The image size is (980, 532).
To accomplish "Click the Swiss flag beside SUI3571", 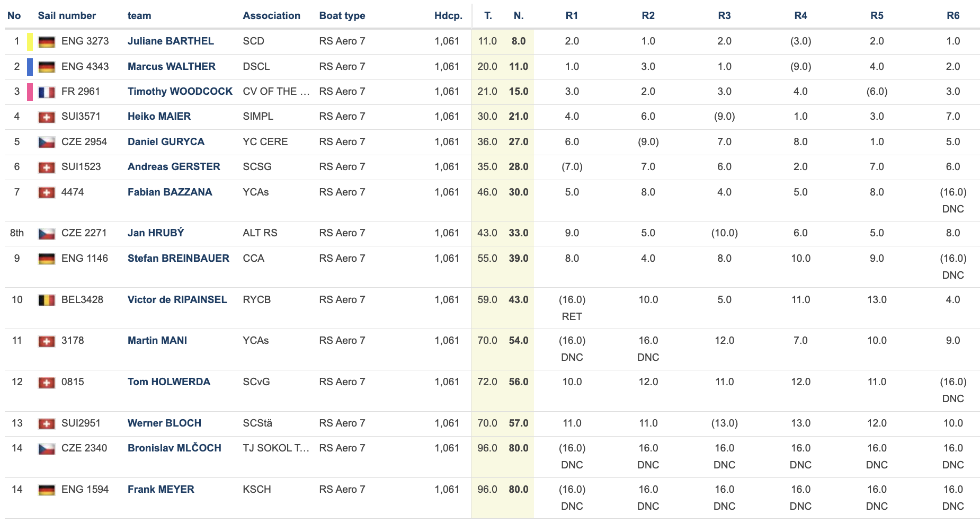I will tap(47, 117).
